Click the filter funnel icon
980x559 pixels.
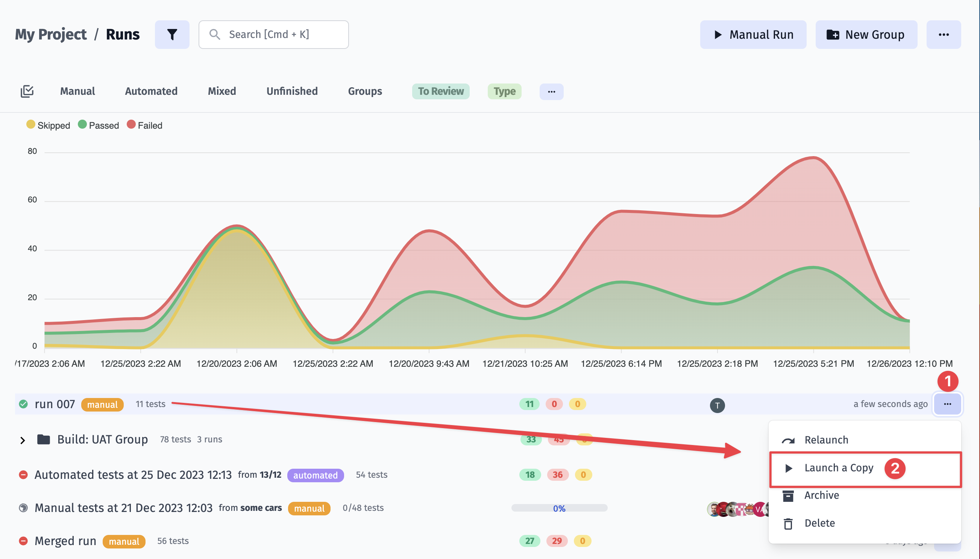point(172,35)
